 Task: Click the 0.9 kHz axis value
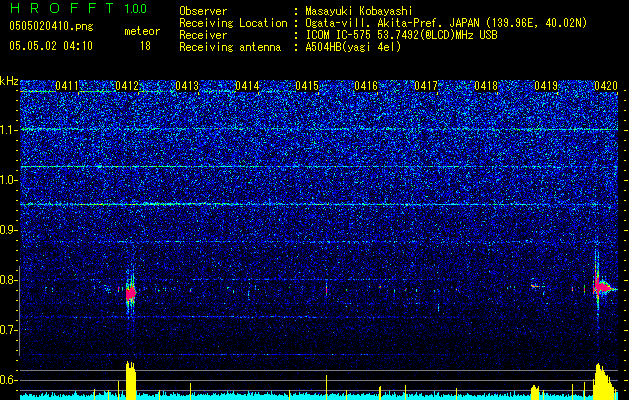(x=9, y=230)
